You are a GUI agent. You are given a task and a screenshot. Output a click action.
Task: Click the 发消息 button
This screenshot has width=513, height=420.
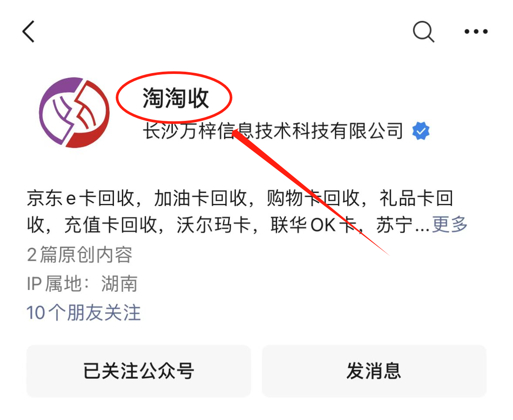[x=374, y=371]
